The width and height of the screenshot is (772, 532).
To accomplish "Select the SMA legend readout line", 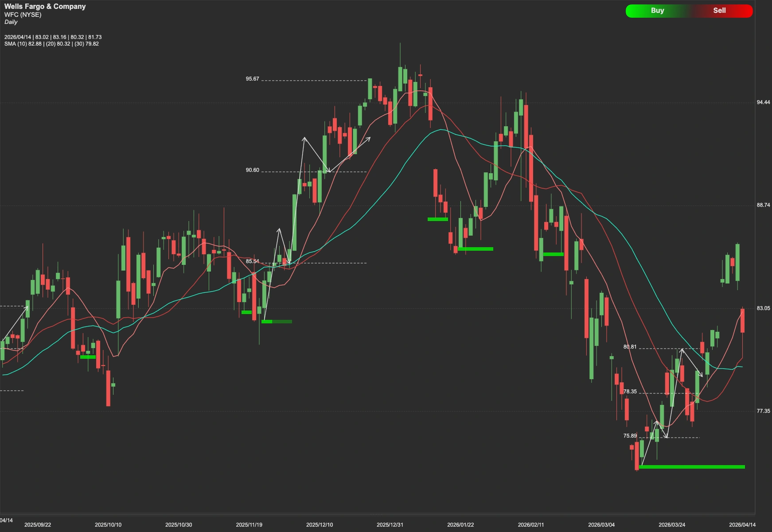I will (x=51, y=44).
